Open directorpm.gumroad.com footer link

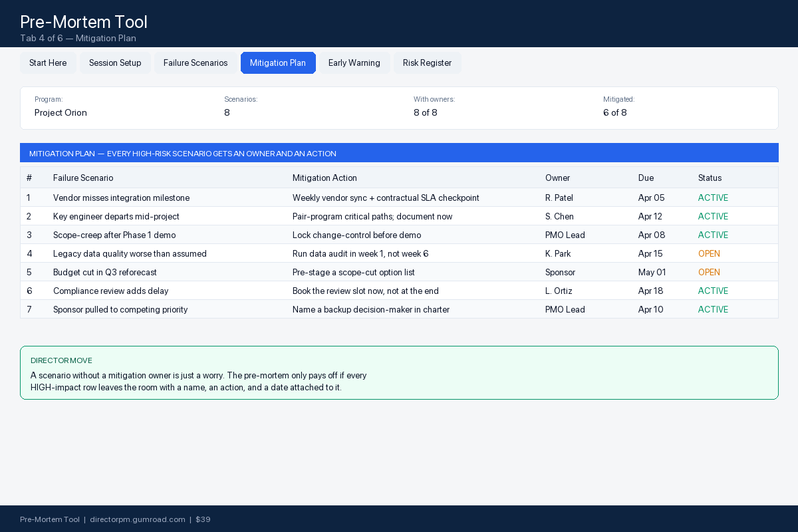tap(138, 519)
